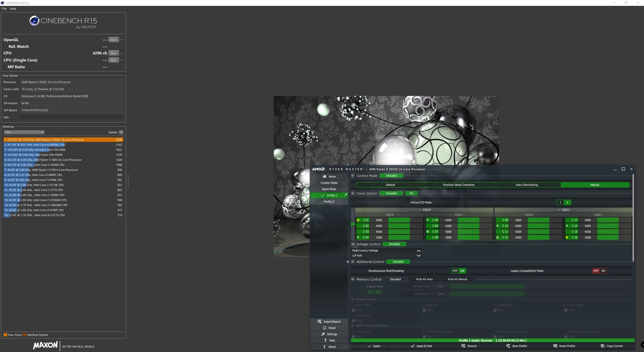Click the Home icon in Ryzen Master
This screenshot has height=352, width=644.
pos(324,177)
